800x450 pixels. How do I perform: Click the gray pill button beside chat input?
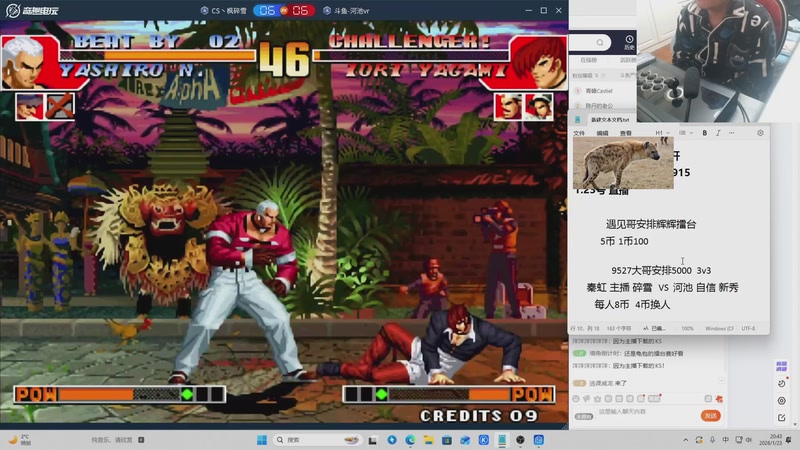[x=584, y=416]
